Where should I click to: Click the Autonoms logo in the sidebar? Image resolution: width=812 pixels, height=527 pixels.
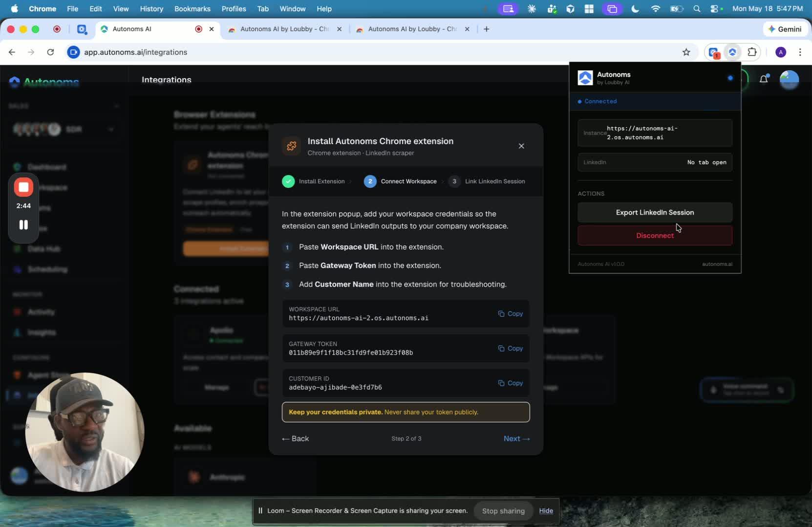point(44,82)
